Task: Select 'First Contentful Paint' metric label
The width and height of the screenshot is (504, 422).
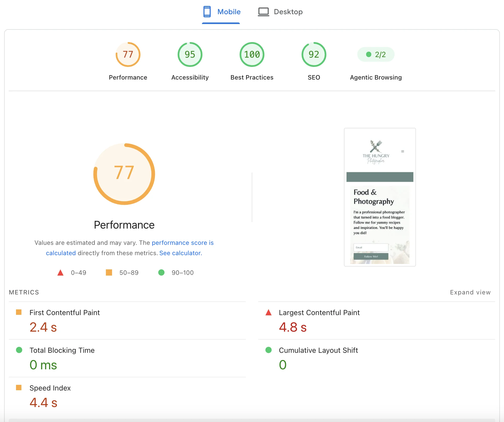Action: point(65,312)
